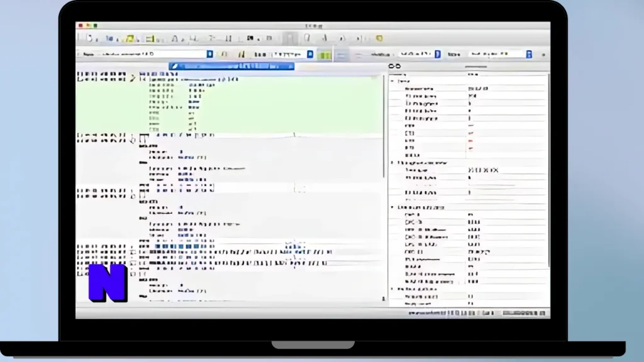
Task: Click the dark black icon in top toolbar
Action: (250, 38)
